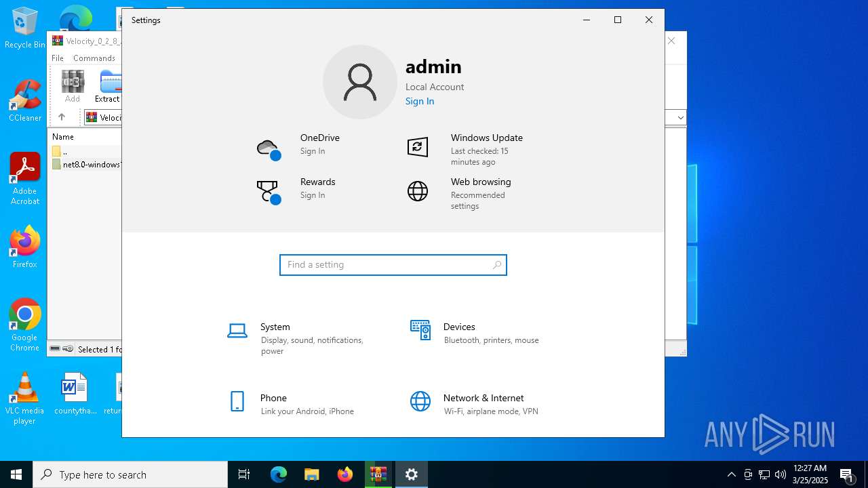Viewport: 868px width, 488px height.
Task: Open Windows Update refresh icon
Action: pyautogui.click(x=418, y=146)
